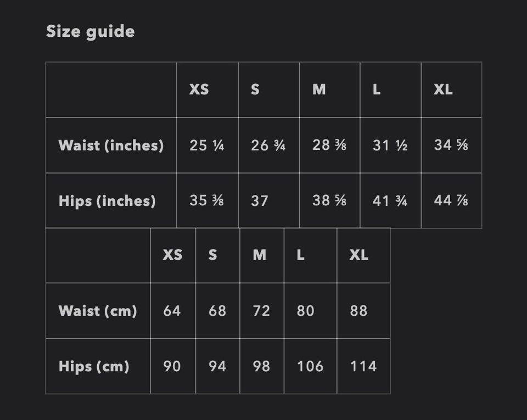
Task: Select the 34 ⅝ waist cell
Action: (x=451, y=145)
